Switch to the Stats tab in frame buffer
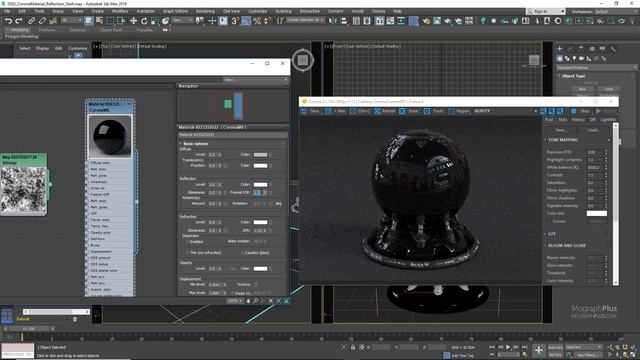640x360 pixels. pyautogui.click(x=562, y=120)
